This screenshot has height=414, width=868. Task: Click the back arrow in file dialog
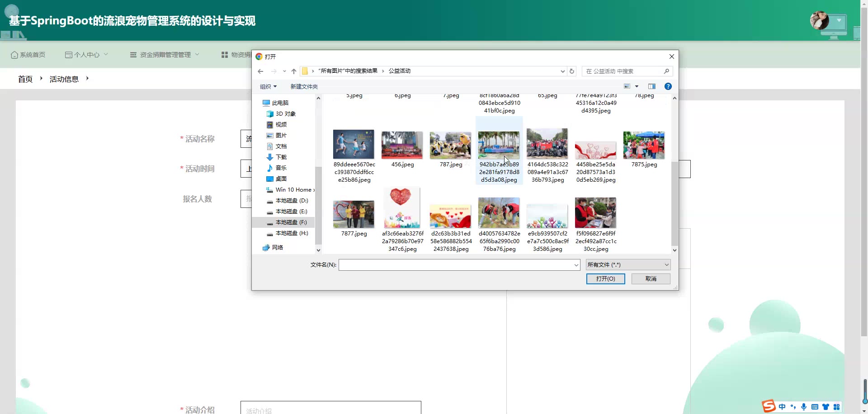pos(260,71)
